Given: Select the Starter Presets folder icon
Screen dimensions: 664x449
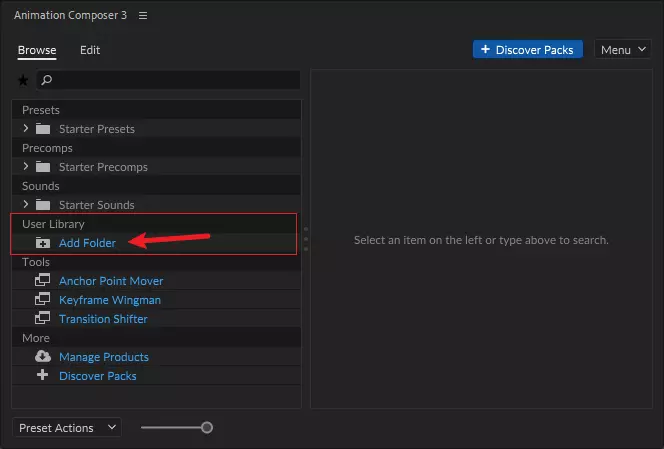Looking at the screenshot, I should (43, 128).
